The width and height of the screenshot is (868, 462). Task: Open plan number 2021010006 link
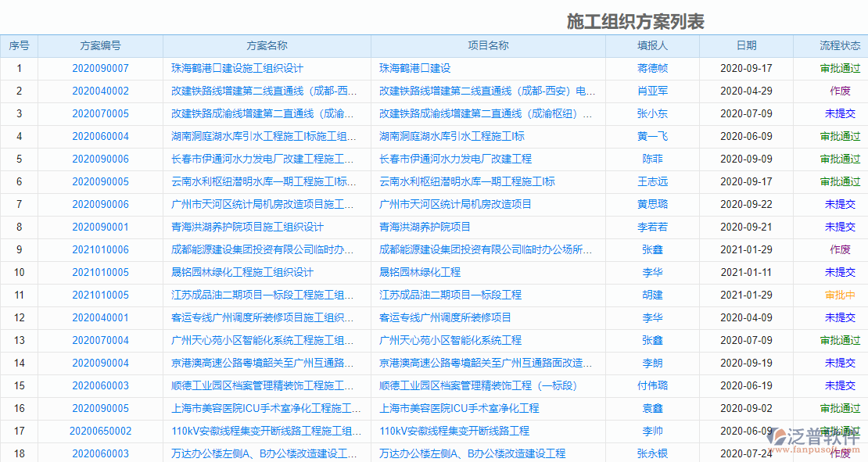(x=102, y=249)
